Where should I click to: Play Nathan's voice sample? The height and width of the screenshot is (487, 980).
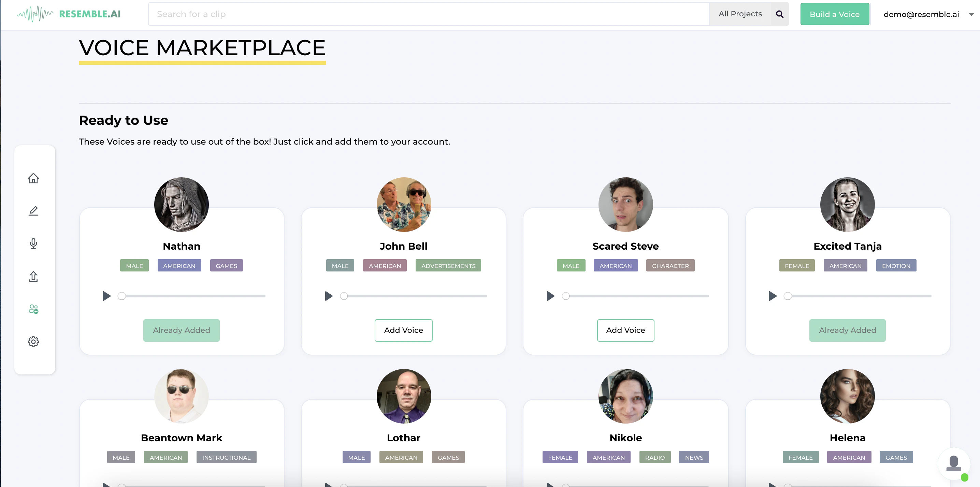point(106,296)
